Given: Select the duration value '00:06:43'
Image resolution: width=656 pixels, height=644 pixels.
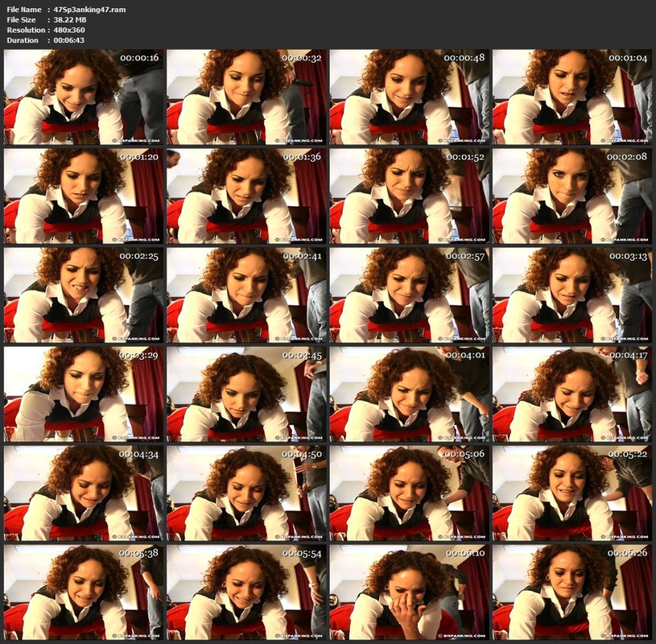Looking at the screenshot, I should (x=68, y=40).
